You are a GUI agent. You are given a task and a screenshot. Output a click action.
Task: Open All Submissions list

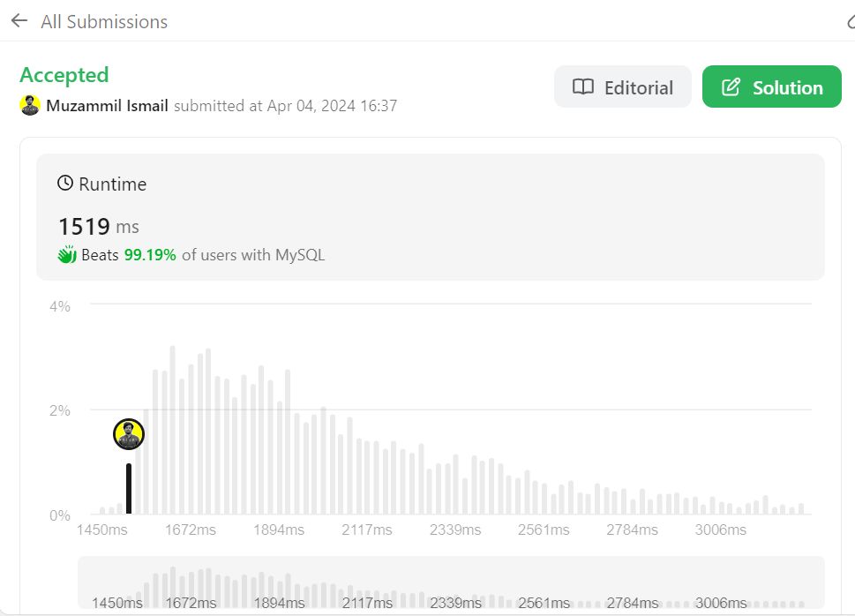pyautogui.click(x=104, y=21)
